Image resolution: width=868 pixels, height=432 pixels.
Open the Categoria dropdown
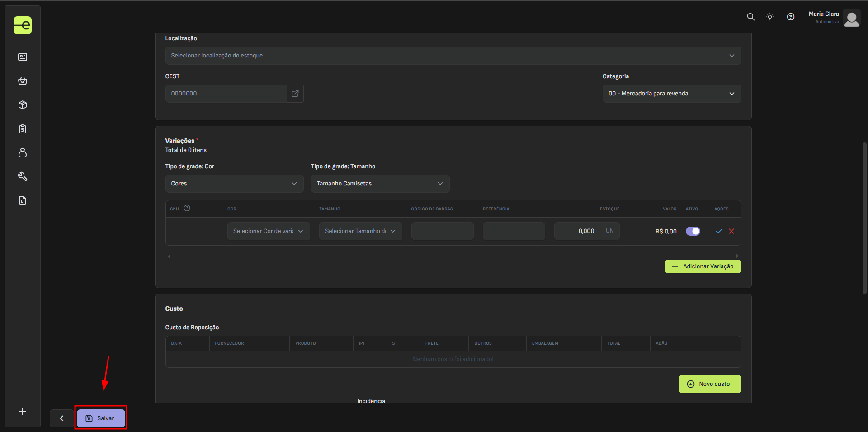click(671, 94)
